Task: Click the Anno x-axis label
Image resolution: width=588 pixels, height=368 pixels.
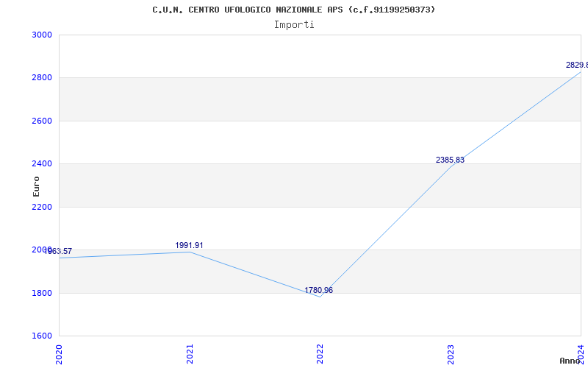Action: pos(570,361)
